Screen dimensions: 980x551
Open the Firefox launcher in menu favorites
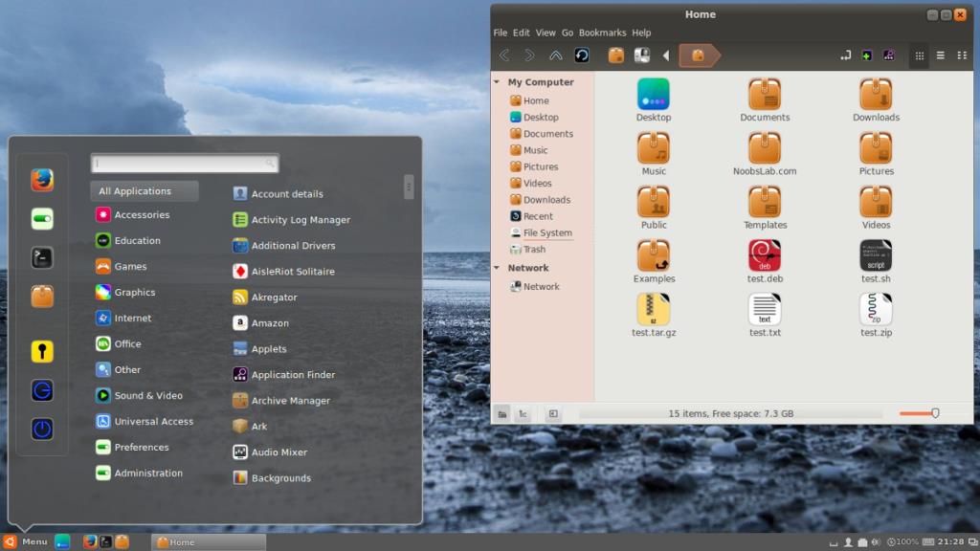click(41, 180)
